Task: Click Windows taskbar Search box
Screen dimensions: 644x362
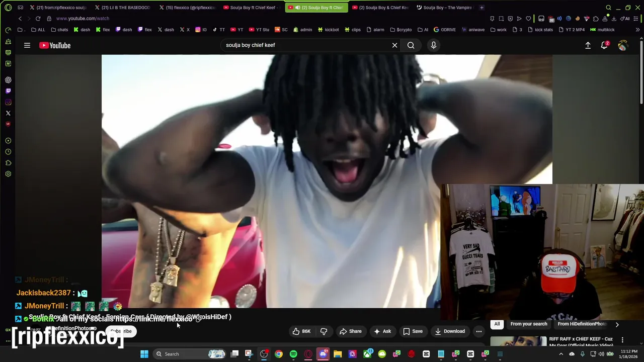Action: (190, 354)
